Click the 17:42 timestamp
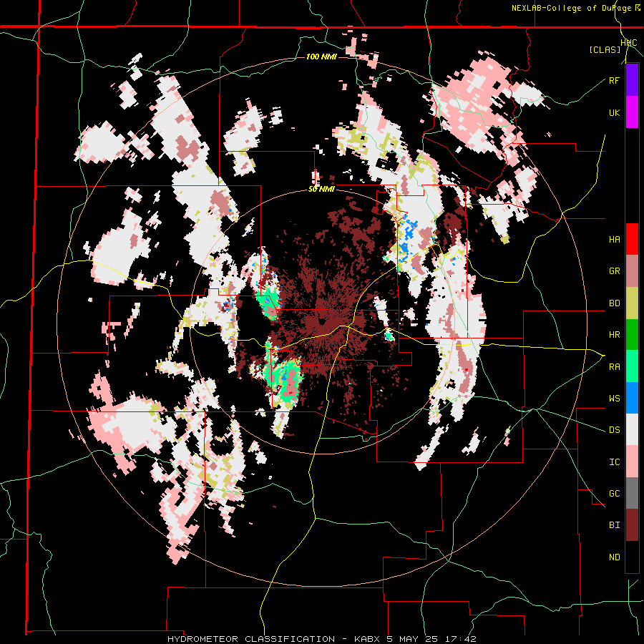The image size is (644, 644). 460,639
